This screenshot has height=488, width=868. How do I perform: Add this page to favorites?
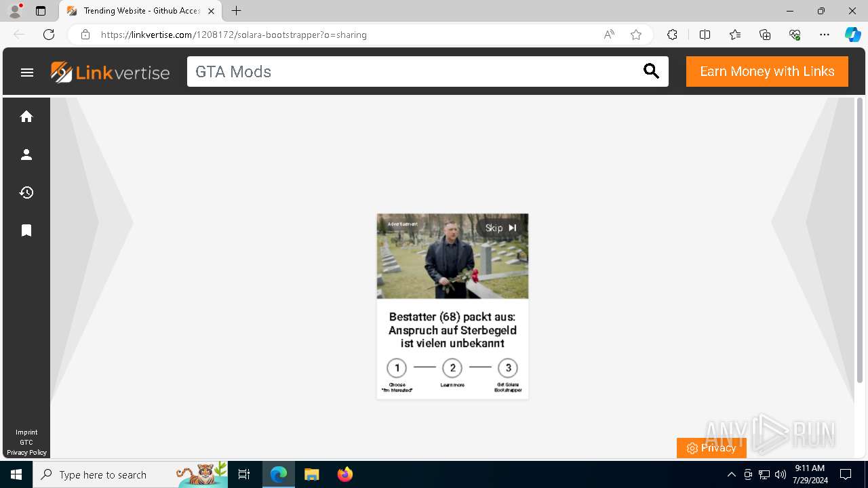636,35
